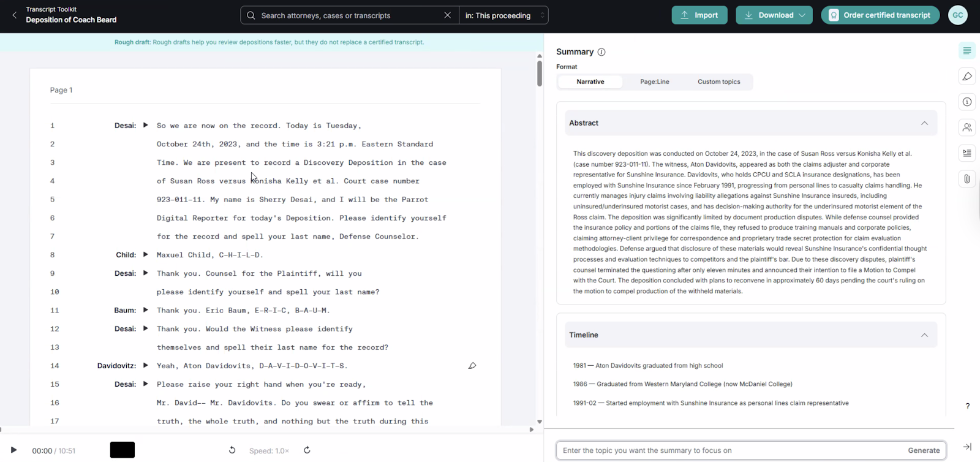Collapse the Abstract section
The width and height of the screenshot is (980, 462).
pos(924,123)
